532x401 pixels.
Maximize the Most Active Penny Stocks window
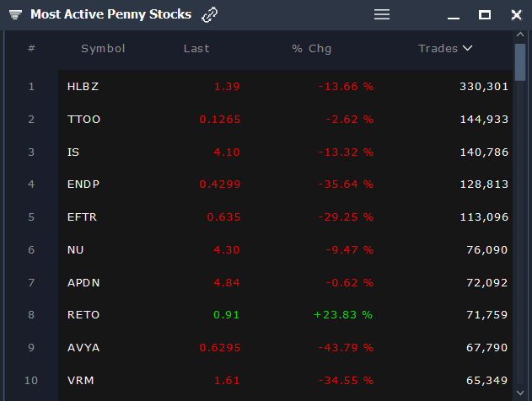click(x=485, y=14)
